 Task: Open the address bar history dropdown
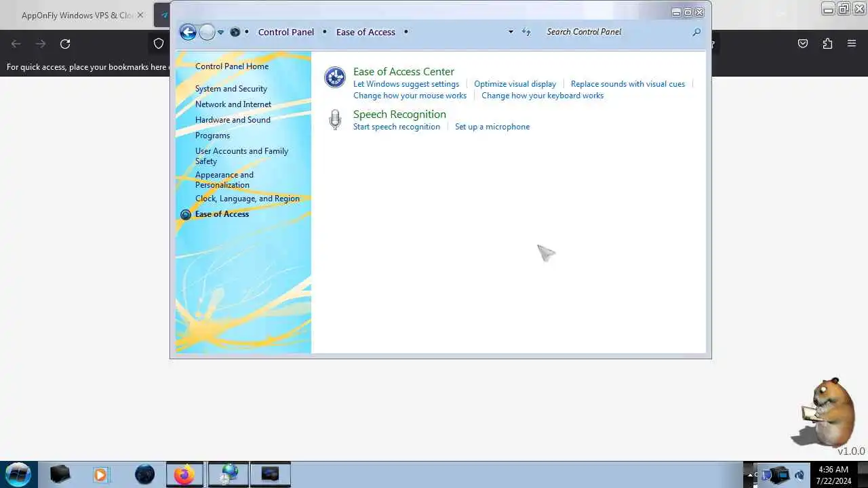click(511, 32)
